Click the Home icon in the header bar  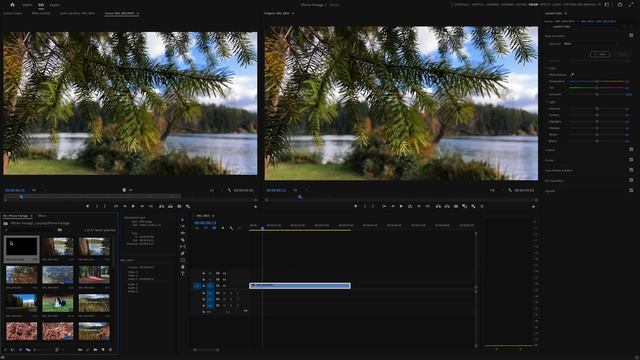(12, 5)
